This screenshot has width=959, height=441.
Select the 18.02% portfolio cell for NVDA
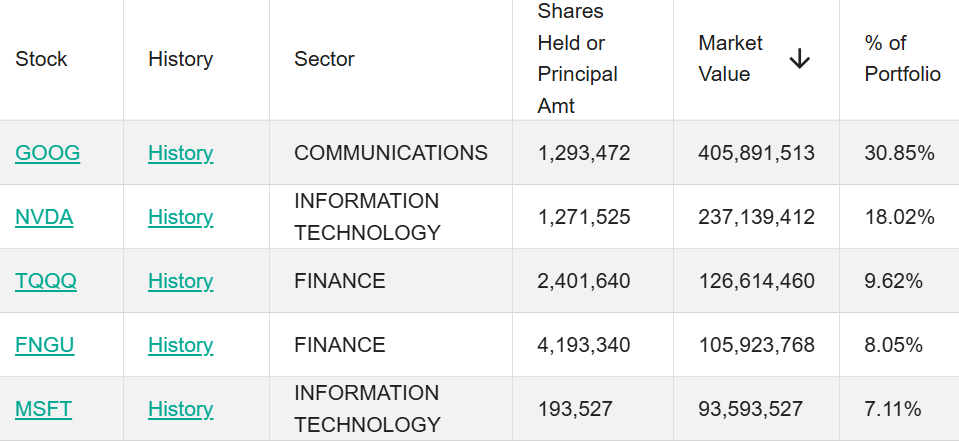tap(899, 217)
